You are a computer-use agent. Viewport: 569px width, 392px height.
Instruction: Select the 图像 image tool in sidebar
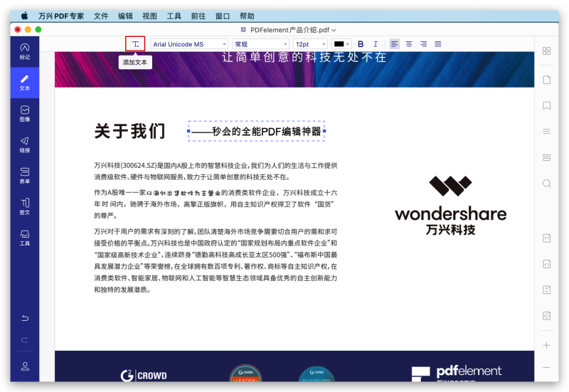point(25,113)
